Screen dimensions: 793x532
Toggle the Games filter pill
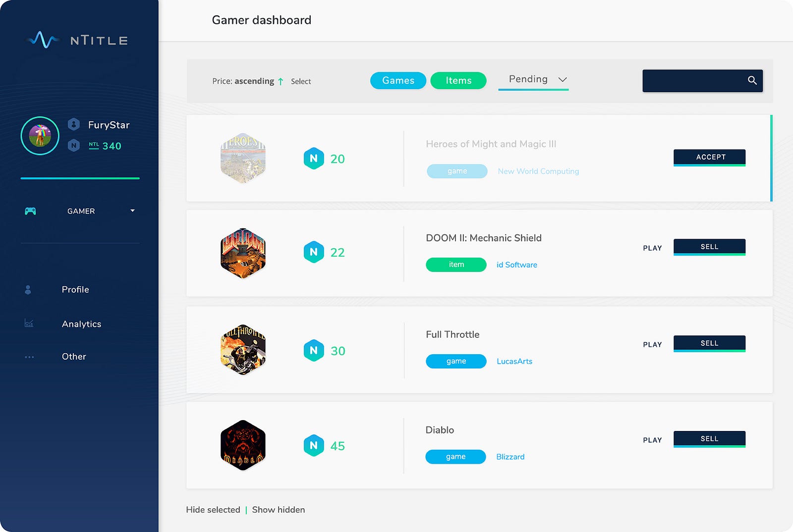coord(398,80)
